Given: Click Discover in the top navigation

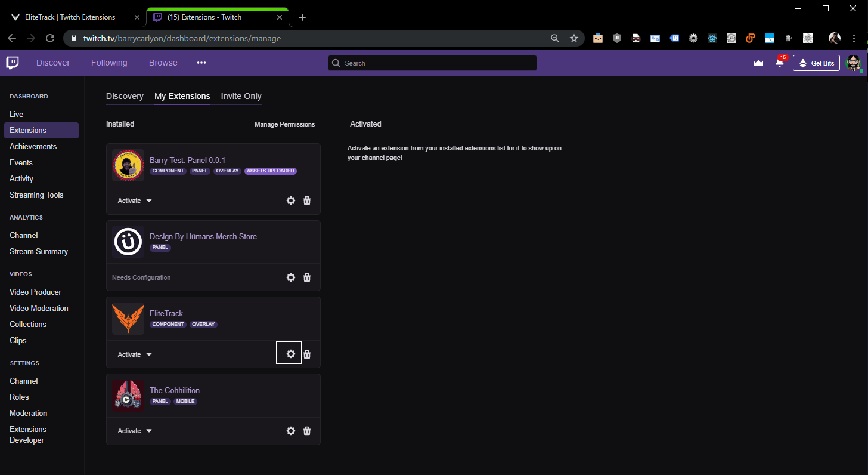Looking at the screenshot, I should pos(53,63).
